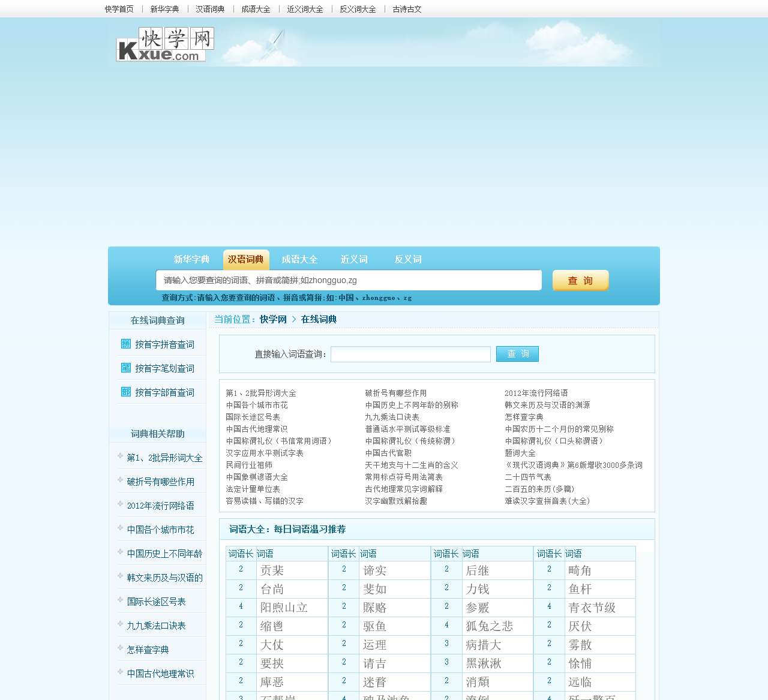Open the word 贡棐 in the table
768x700 pixels.
[272, 570]
